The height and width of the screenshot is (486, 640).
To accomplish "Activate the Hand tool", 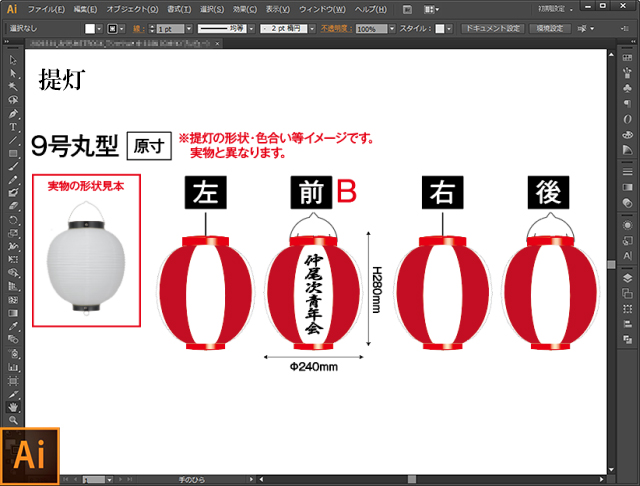I will (13, 407).
